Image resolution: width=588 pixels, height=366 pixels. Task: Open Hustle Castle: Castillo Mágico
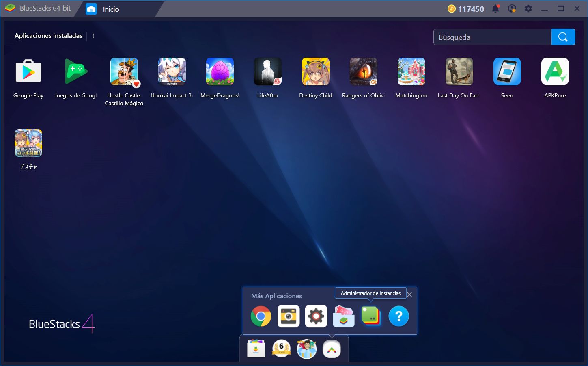coord(124,72)
